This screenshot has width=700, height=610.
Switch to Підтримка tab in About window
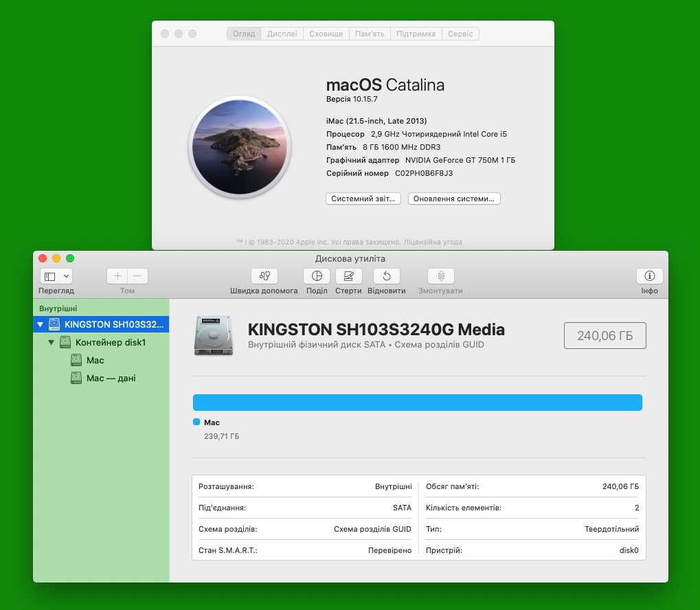416,34
